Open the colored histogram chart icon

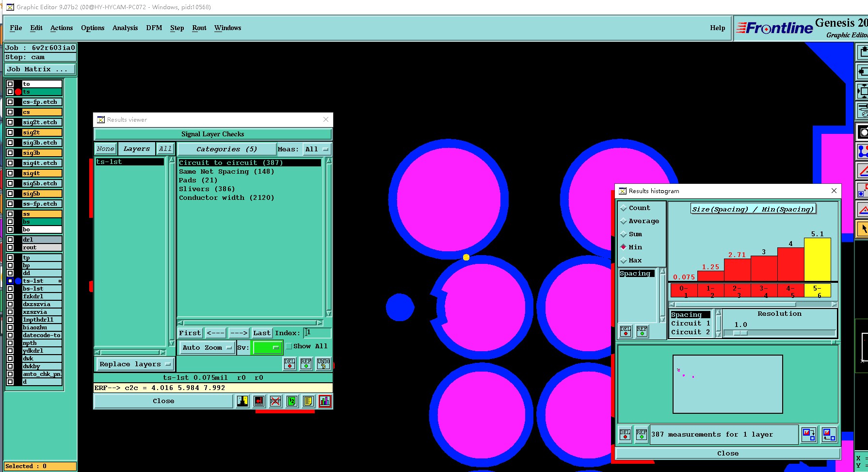tap(325, 401)
